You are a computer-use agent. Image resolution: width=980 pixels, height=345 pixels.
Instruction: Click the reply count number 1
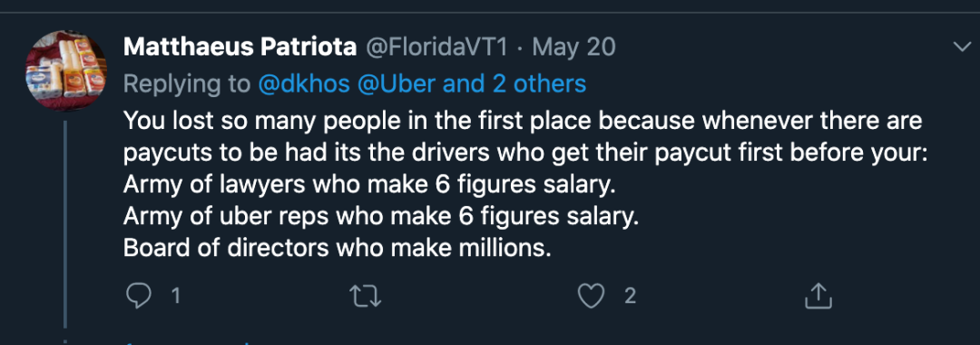click(176, 296)
